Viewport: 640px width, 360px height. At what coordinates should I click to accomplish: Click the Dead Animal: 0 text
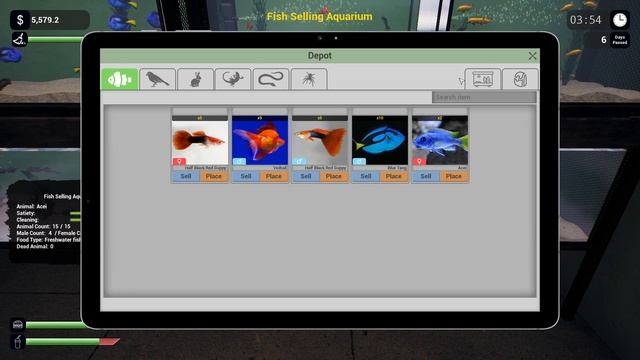tap(35, 247)
